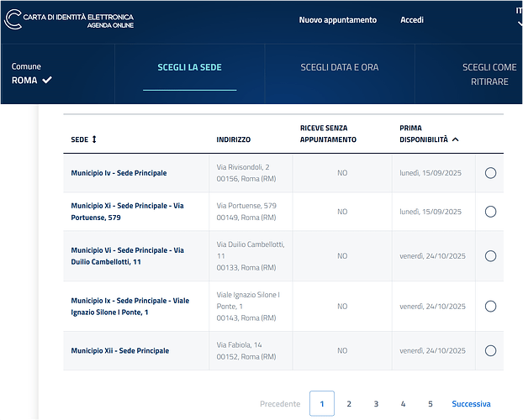523x420 pixels.
Task: Switch to Scegli data e ora step
Action: pyautogui.click(x=340, y=67)
